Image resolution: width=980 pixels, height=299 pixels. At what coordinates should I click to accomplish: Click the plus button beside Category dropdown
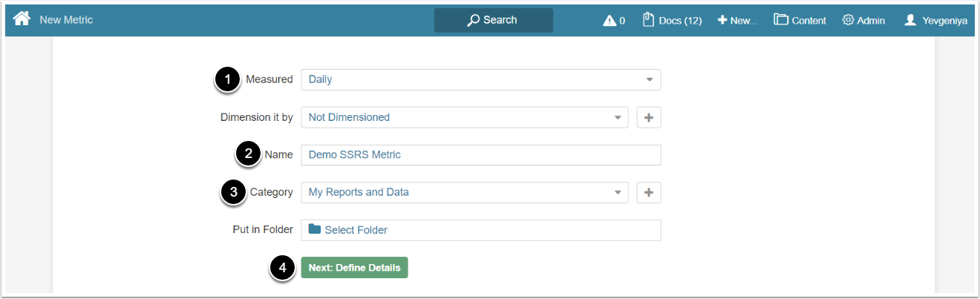click(649, 192)
